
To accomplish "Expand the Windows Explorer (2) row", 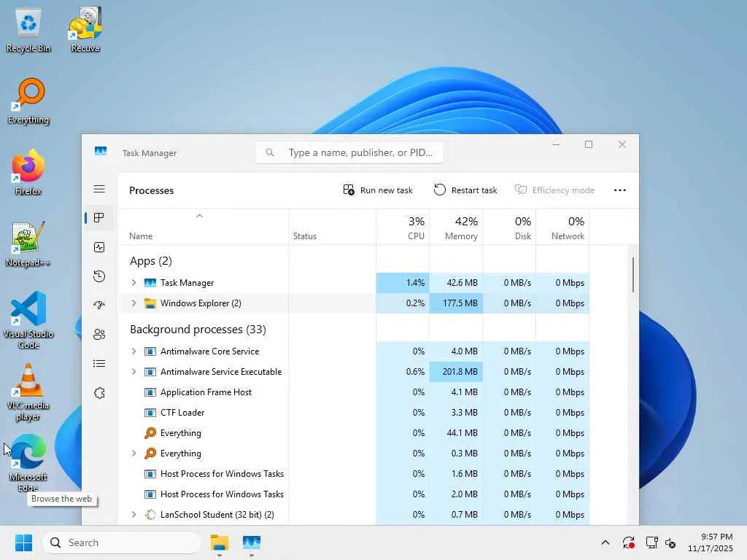I will pyautogui.click(x=134, y=303).
